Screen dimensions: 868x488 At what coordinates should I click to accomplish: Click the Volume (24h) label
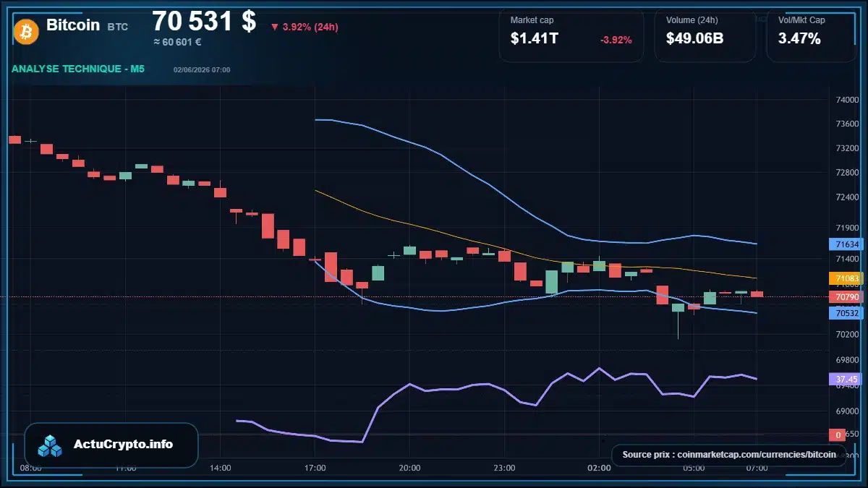point(691,20)
